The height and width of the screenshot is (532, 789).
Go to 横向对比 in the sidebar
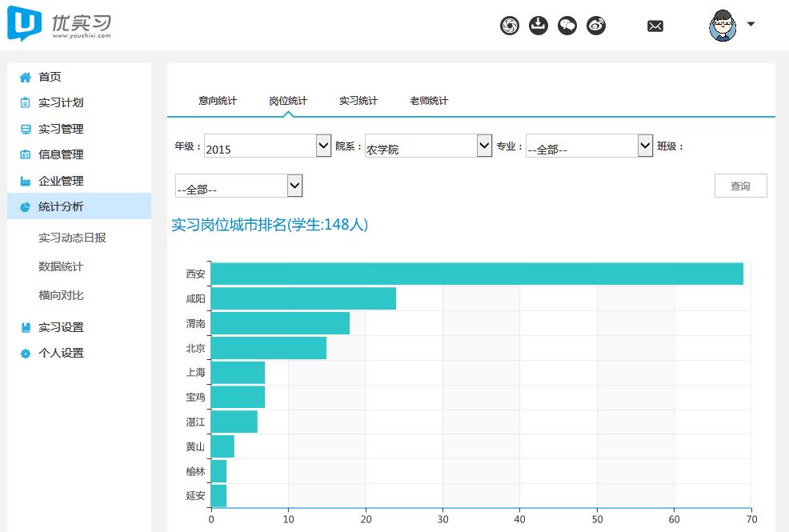pos(61,295)
